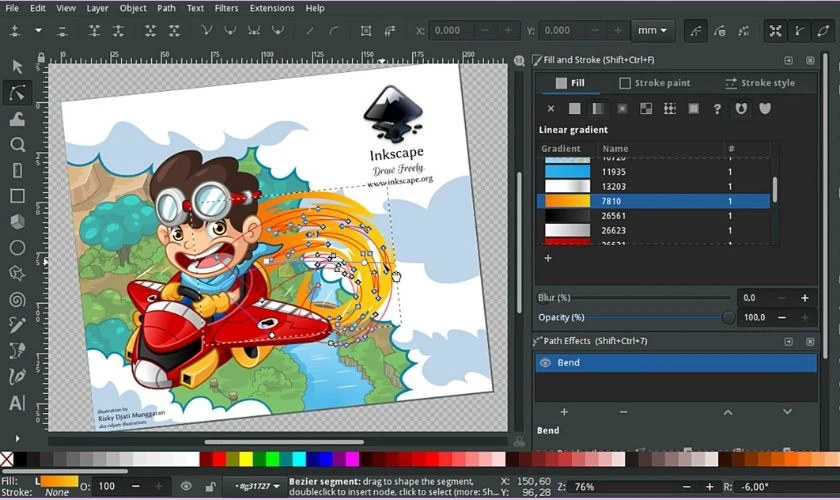The height and width of the screenshot is (500, 840).
Task: Set fill to Linear gradient
Action: pyautogui.click(x=598, y=109)
